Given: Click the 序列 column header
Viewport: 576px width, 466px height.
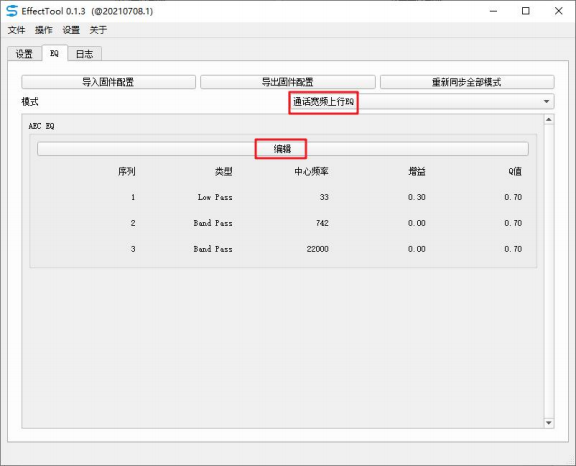Looking at the screenshot, I should (127, 171).
